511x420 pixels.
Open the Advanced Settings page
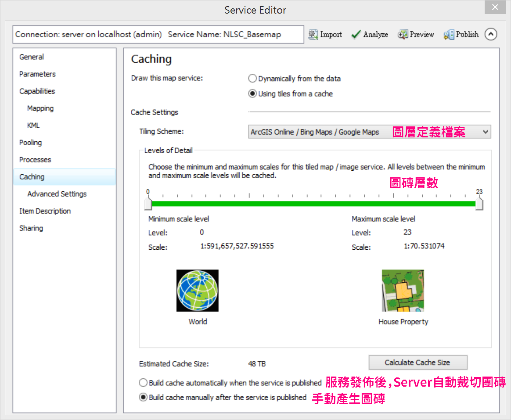(x=57, y=194)
